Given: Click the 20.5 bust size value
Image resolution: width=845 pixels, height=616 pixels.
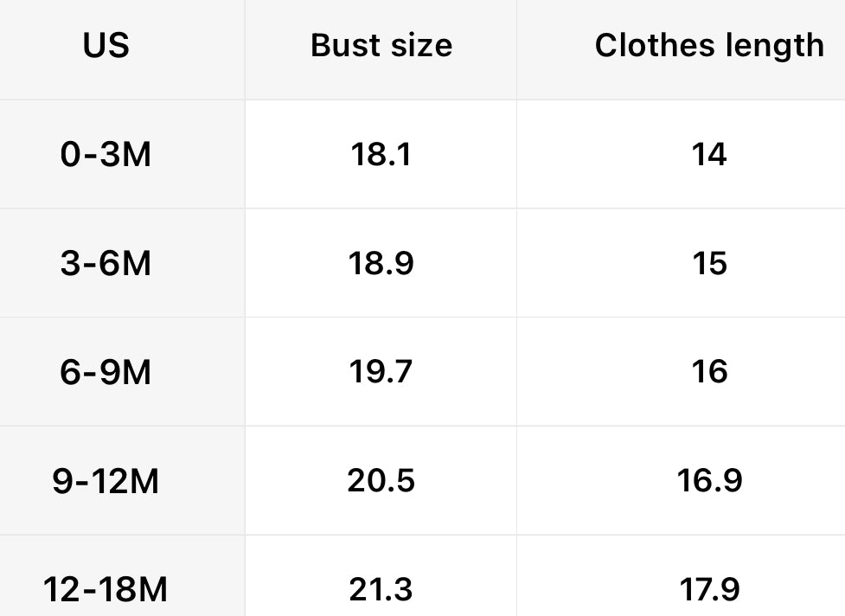Looking at the screenshot, I should click(x=381, y=480).
